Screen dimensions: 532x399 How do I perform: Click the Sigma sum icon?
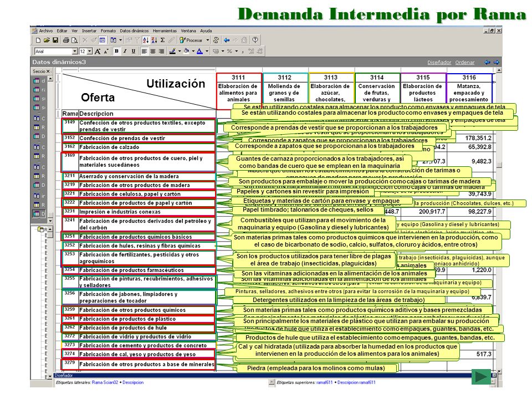(163, 40)
